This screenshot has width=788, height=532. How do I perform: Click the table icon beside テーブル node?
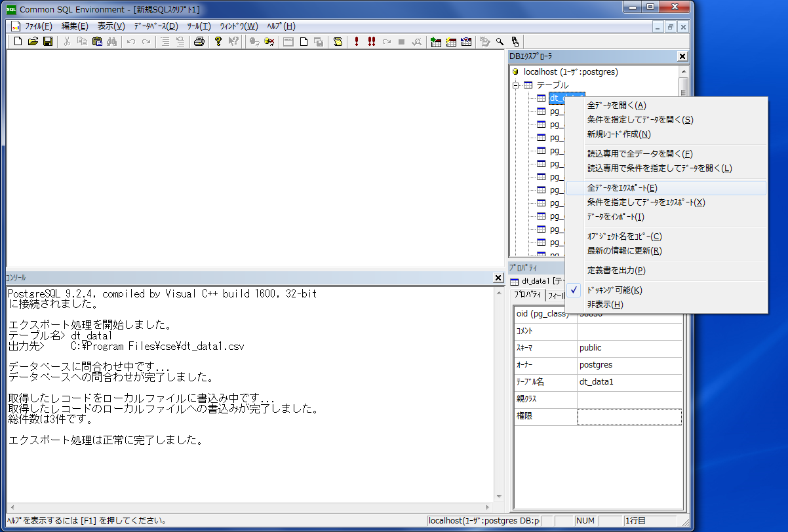[528, 85]
